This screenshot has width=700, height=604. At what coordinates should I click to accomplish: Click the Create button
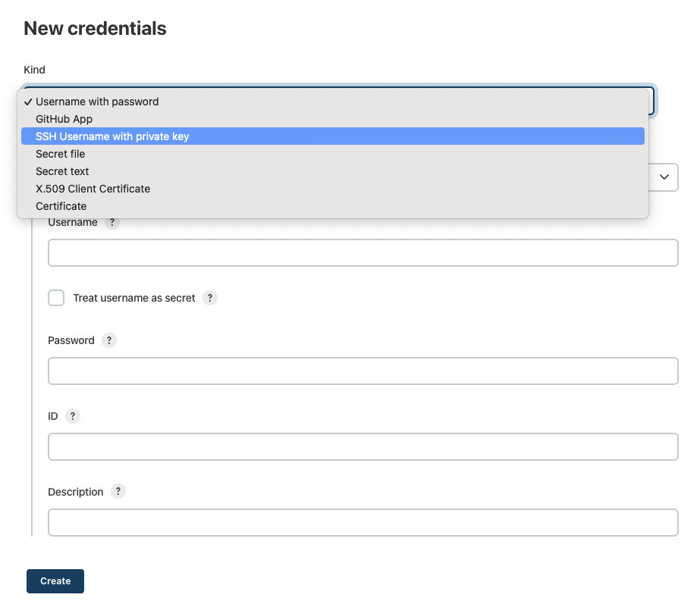[55, 581]
